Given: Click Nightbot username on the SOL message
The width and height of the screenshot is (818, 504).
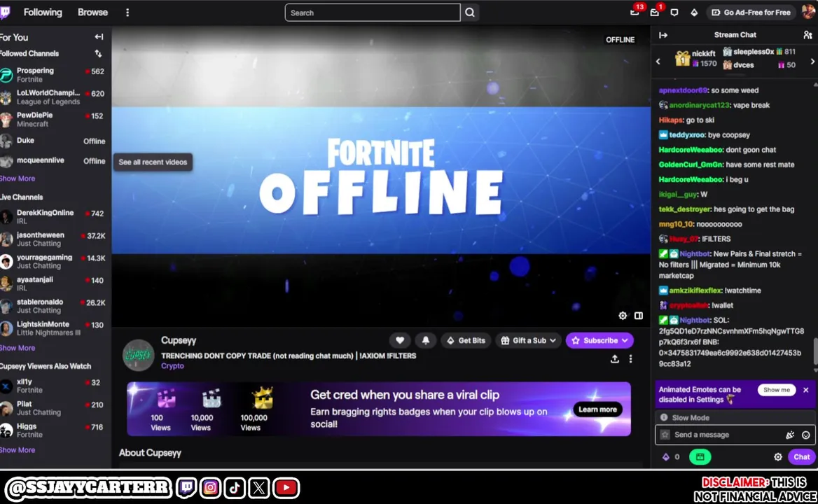Looking at the screenshot, I should [695, 320].
